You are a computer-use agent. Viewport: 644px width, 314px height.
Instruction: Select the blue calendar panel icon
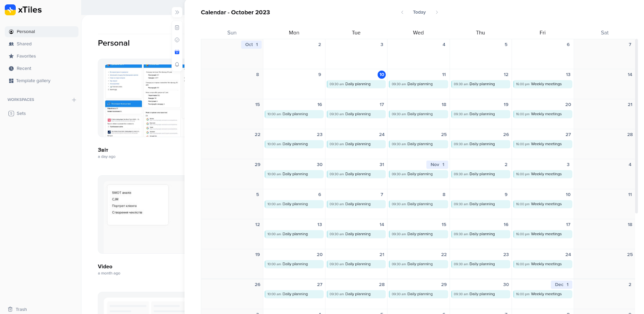[177, 52]
